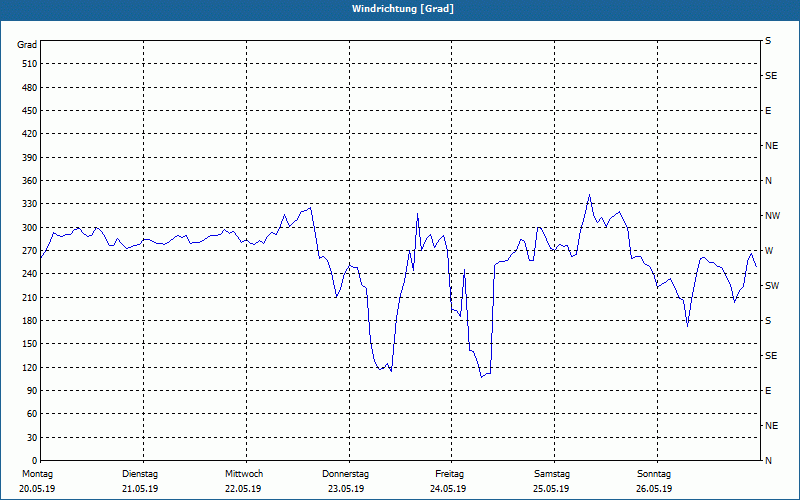Click compass label 'N' aligned with 0 baseline
The height and width of the screenshot is (500, 800).
[768, 461]
